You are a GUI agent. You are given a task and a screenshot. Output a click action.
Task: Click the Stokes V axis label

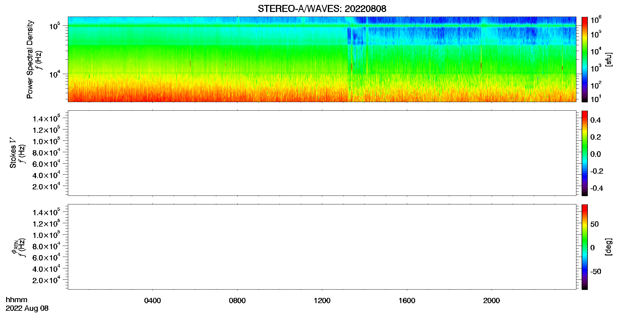pos(13,153)
